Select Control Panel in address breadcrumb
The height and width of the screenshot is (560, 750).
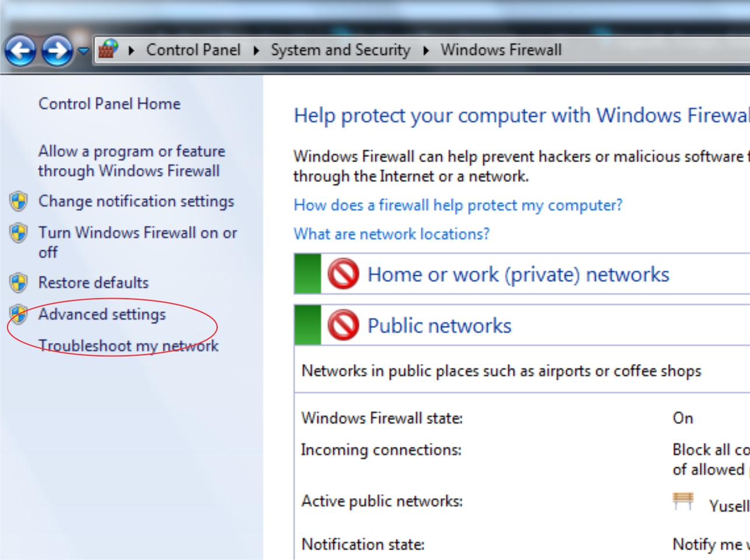click(x=193, y=50)
